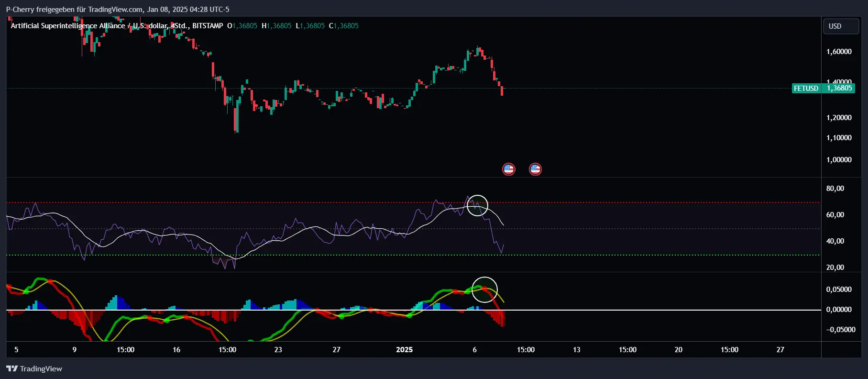Click the RSI 20,00 level label

click(835, 268)
